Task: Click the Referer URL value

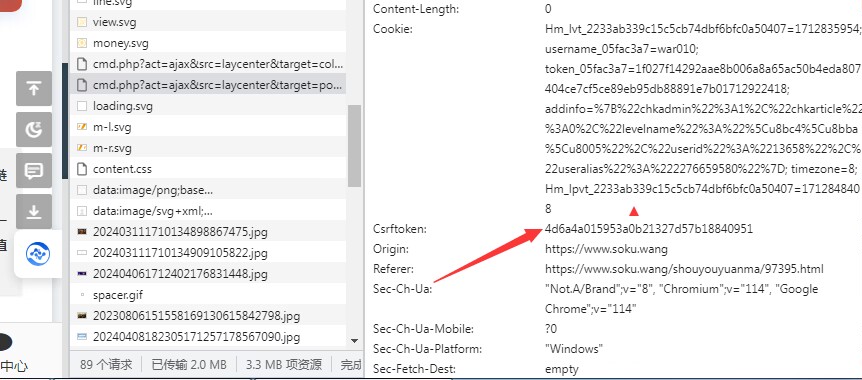Action: 684,269
